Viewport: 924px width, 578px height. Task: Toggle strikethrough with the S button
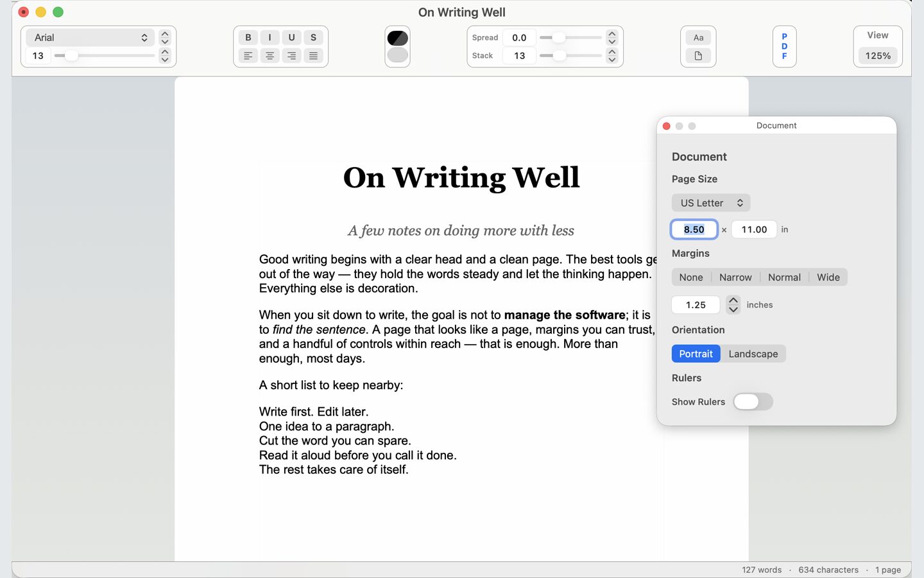tap(313, 37)
